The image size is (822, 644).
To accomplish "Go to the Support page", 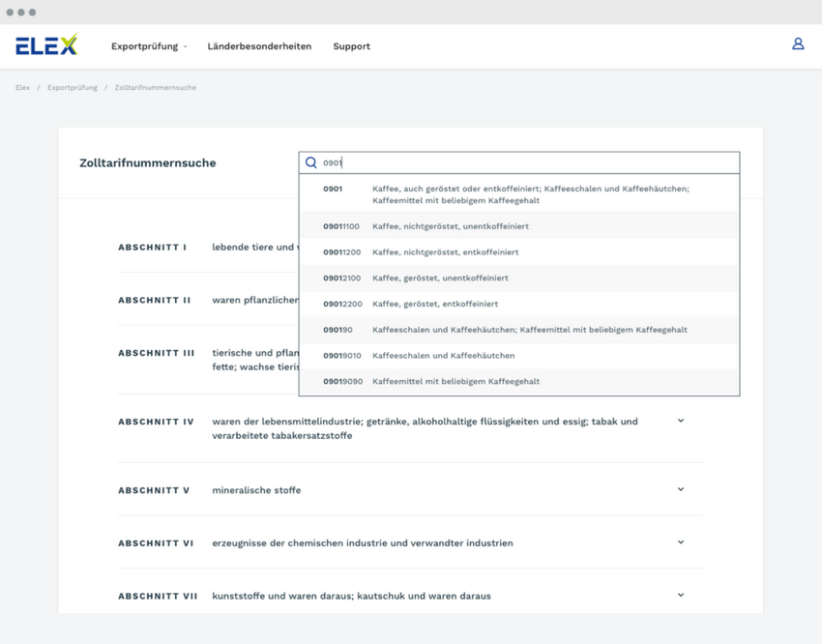I will click(x=351, y=46).
